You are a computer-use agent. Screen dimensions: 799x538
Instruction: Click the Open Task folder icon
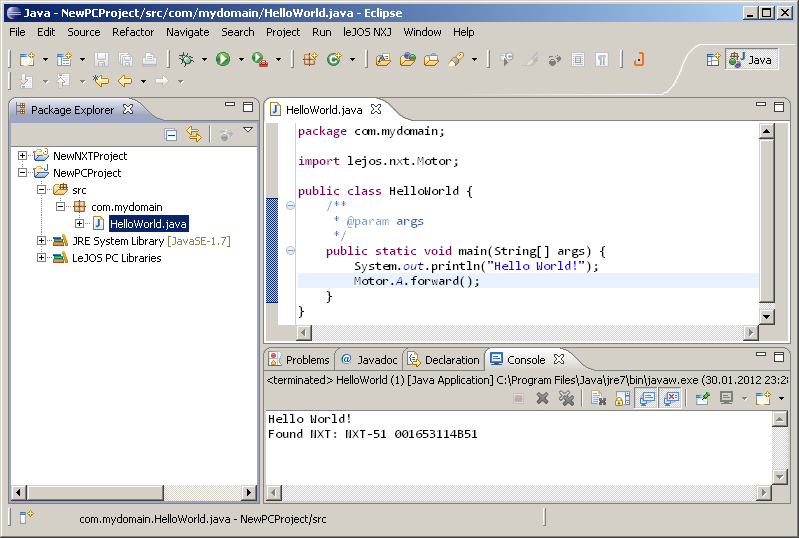tap(431, 60)
